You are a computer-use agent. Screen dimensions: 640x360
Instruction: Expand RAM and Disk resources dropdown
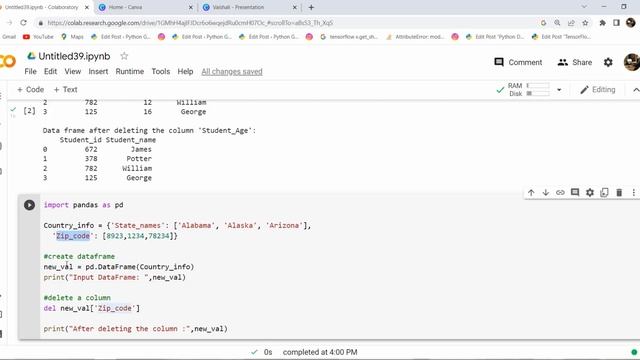(x=559, y=89)
